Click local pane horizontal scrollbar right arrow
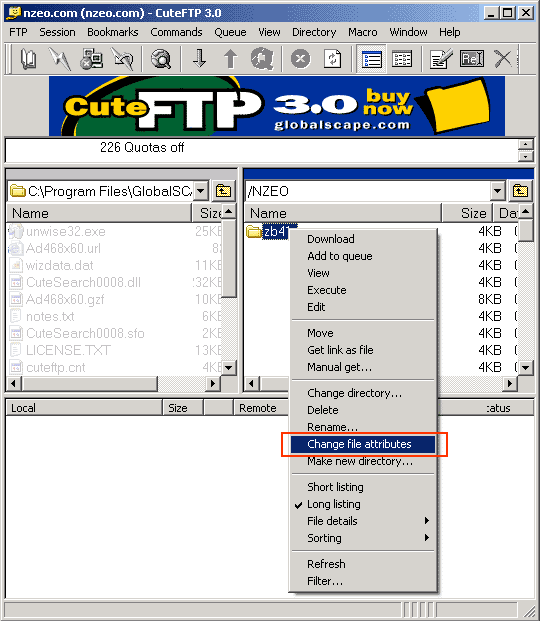This screenshot has height=621, width=540. coord(213,383)
